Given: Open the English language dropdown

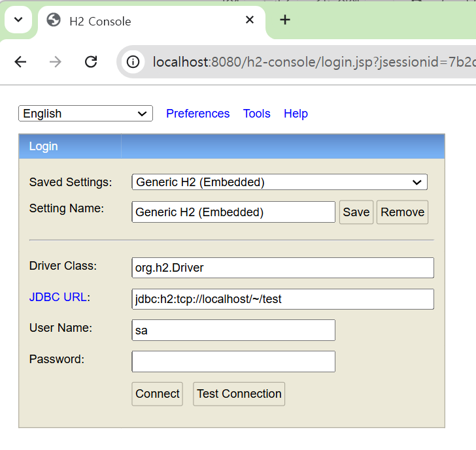Looking at the screenshot, I should pos(86,114).
